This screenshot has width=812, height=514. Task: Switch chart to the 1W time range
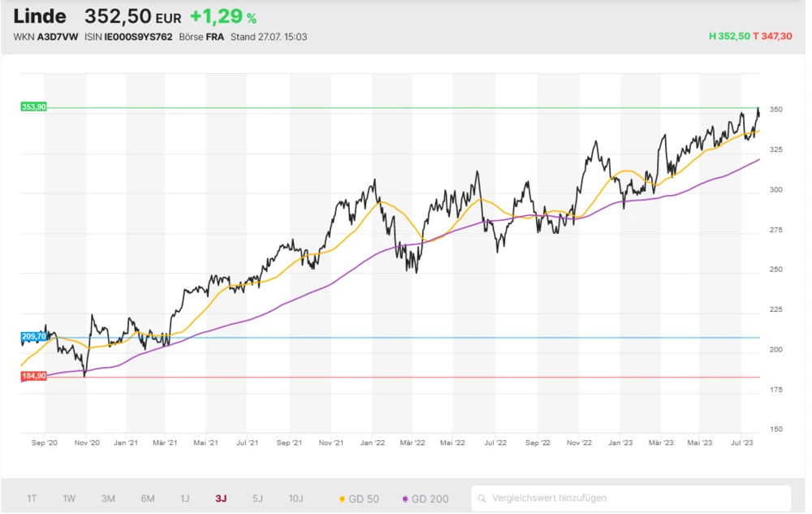coord(69,499)
